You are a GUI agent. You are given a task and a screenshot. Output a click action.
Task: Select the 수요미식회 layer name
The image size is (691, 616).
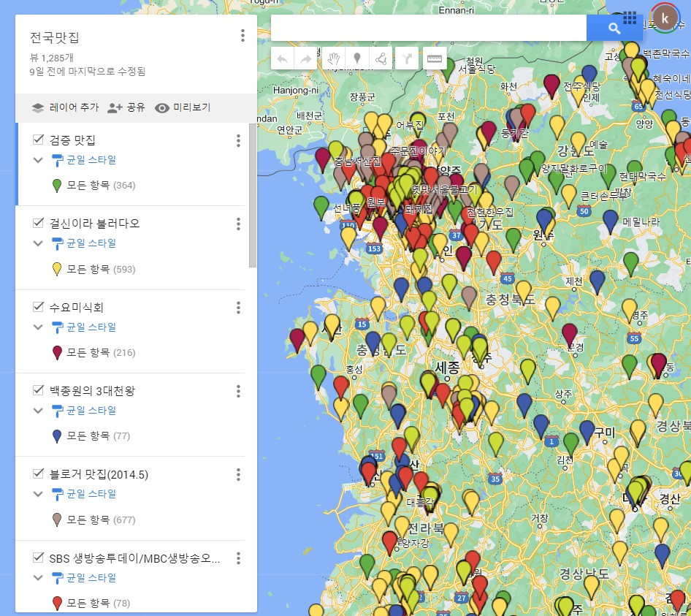(76, 308)
